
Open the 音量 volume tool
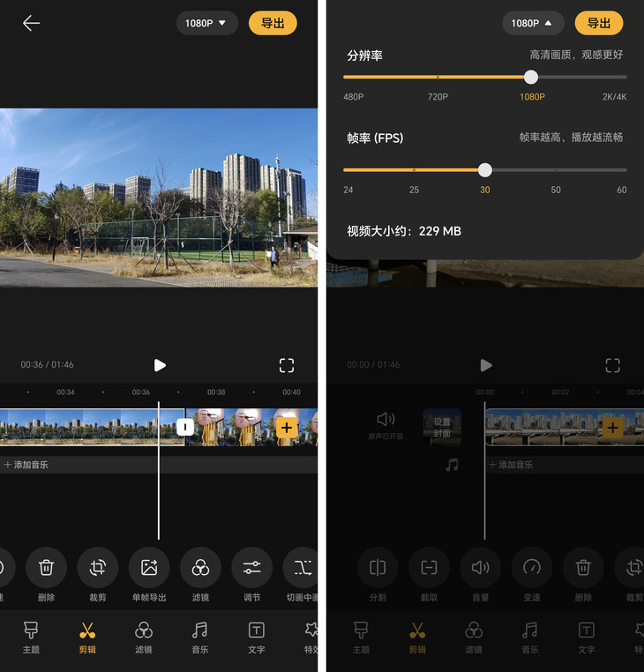tap(480, 575)
